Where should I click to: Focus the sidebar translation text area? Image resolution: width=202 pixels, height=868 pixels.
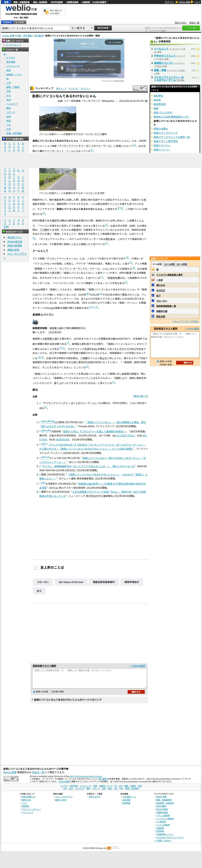pyautogui.click(x=175, y=345)
